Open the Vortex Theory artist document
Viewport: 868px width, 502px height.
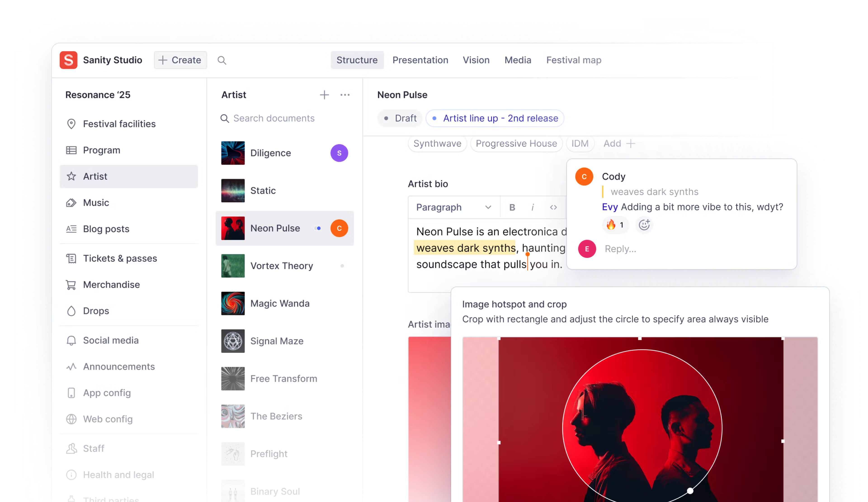coord(281,266)
